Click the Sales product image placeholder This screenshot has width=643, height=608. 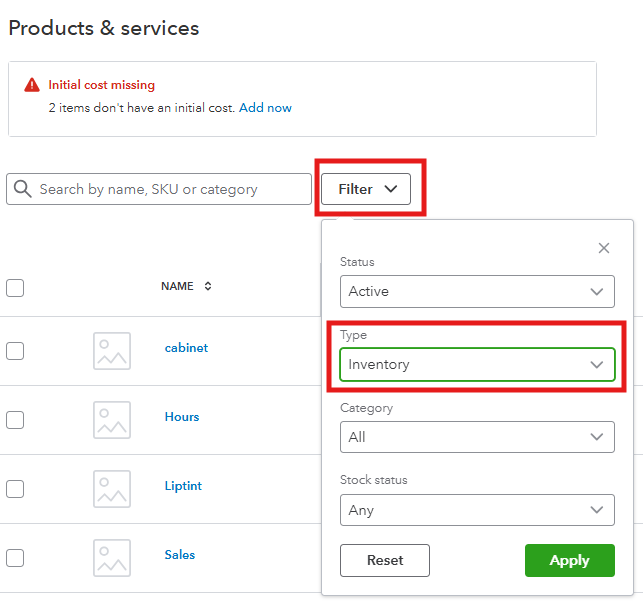[x=112, y=558]
